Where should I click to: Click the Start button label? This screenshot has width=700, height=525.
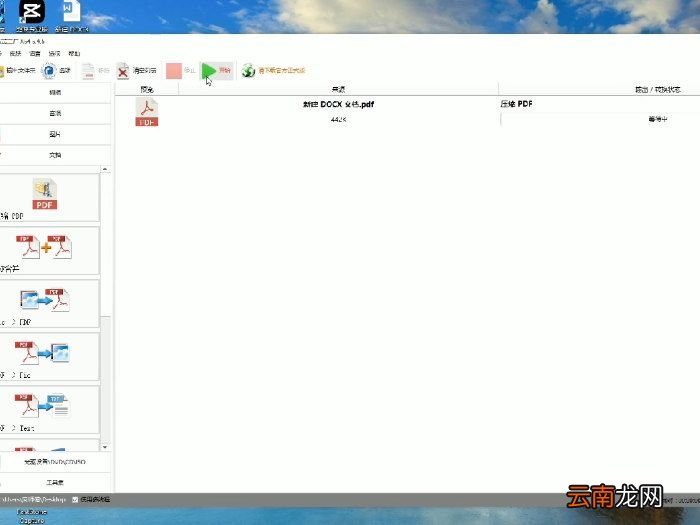pyautogui.click(x=225, y=71)
